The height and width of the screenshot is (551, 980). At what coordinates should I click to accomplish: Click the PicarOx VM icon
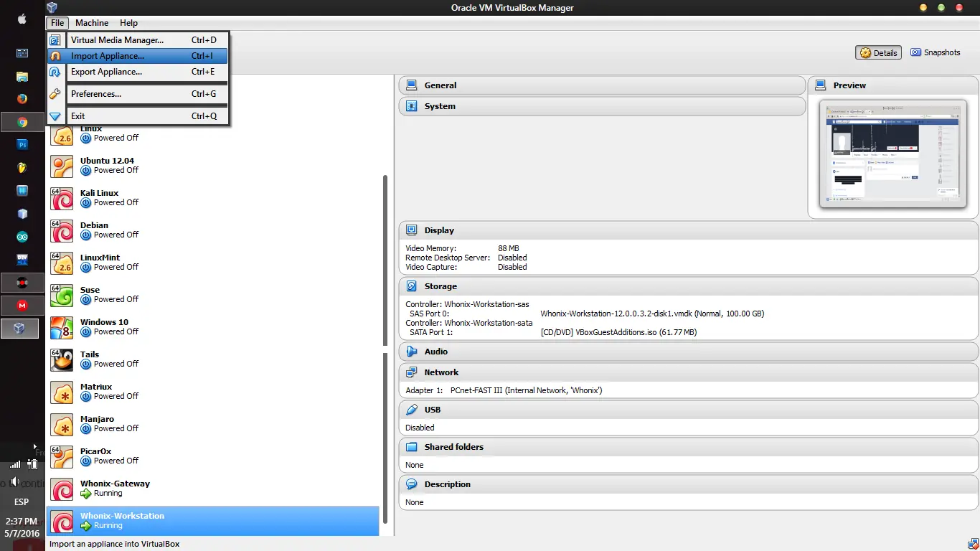point(62,457)
